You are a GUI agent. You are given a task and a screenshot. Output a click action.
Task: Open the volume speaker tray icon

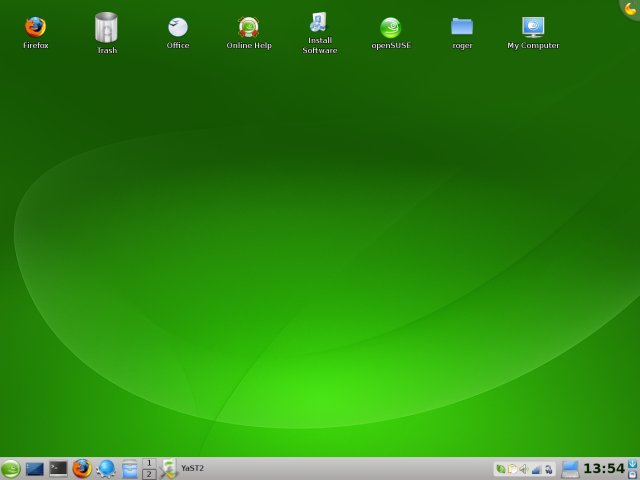click(x=524, y=469)
